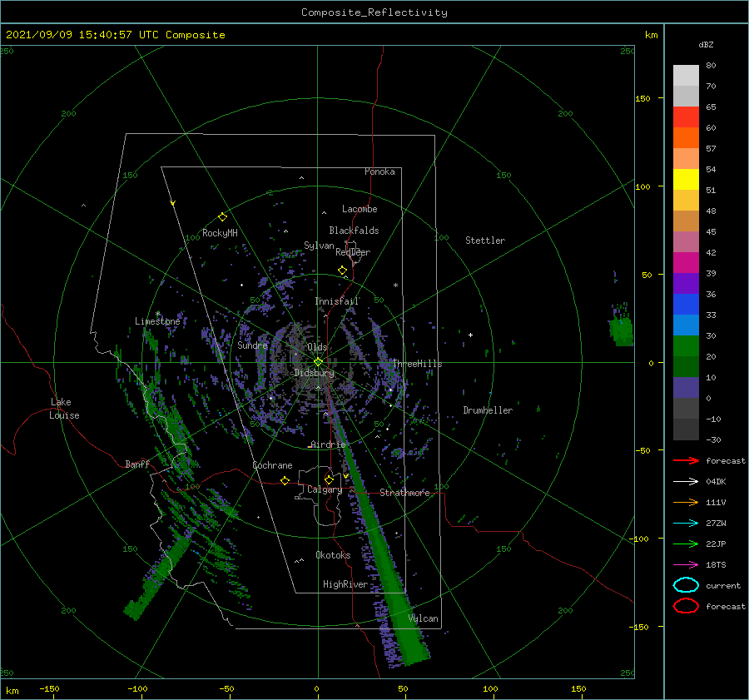Click the Olds label
Image resolution: width=749 pixels, height=700 pixels.
click(x=317, y=347)
